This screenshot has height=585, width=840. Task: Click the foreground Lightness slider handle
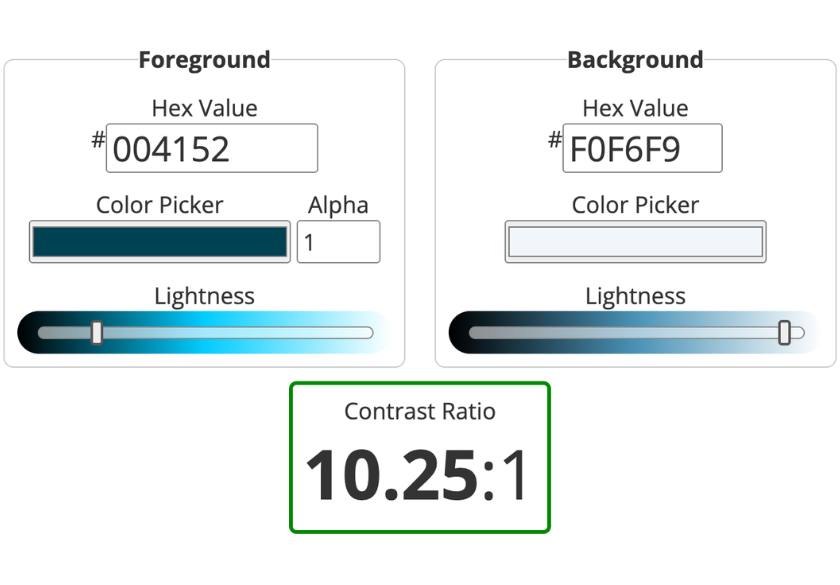95,331
